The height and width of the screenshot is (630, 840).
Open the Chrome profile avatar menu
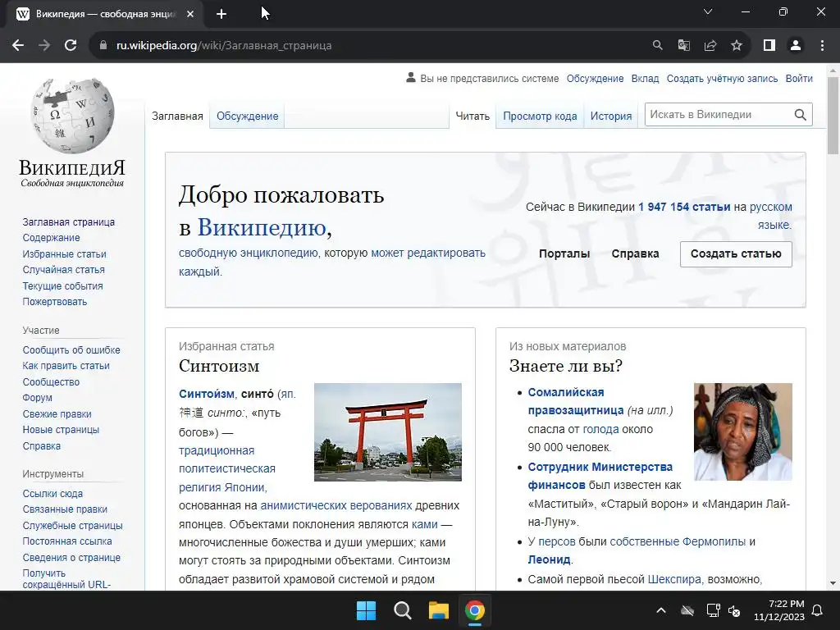point(796,46)
